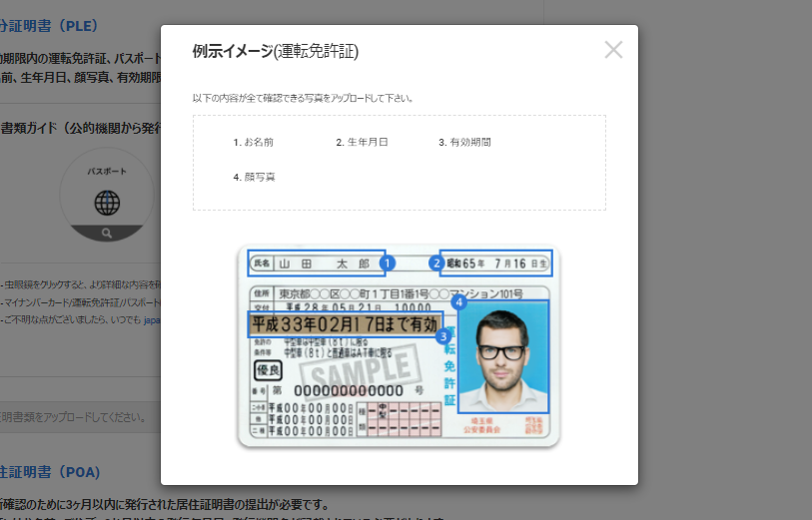Click the upload documents input field behind dialog
This screenshot has height=520, width=812.
[80, 417]
